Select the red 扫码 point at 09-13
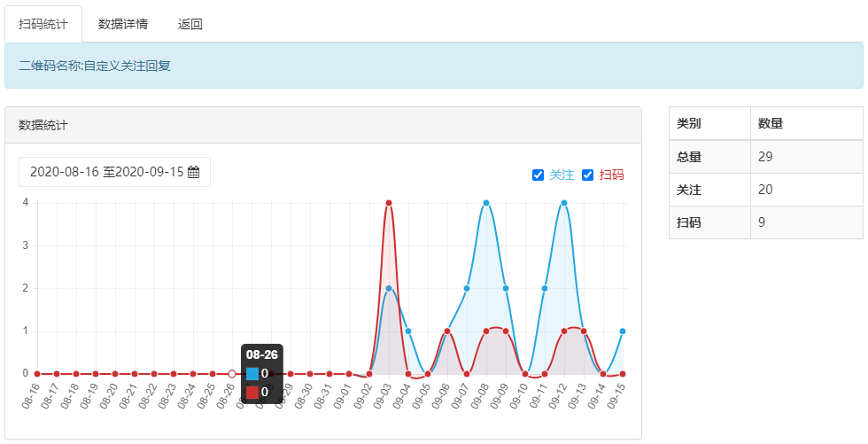Viewport: 868px width, 444px height. 584,331
